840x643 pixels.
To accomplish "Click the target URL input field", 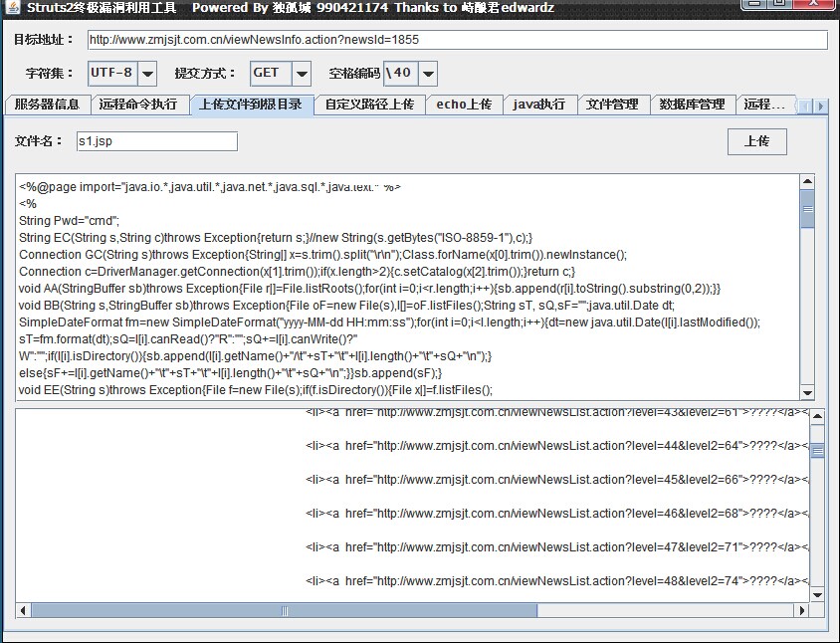I will pos(458,40).
